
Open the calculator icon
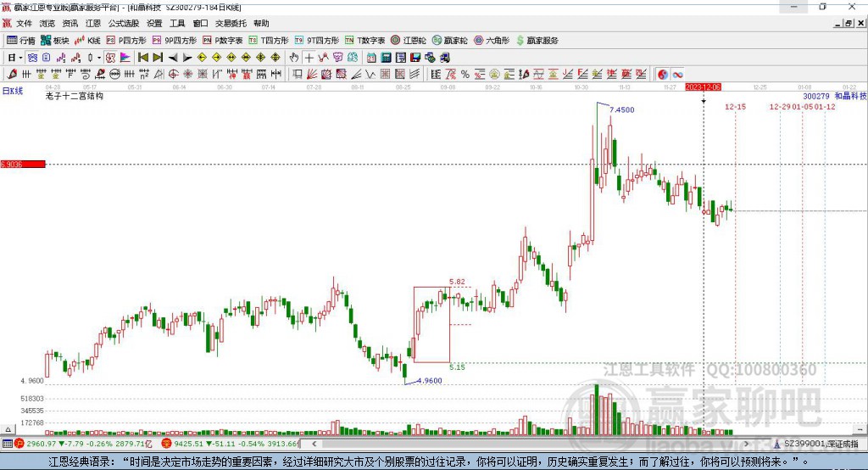pos(386,58)
